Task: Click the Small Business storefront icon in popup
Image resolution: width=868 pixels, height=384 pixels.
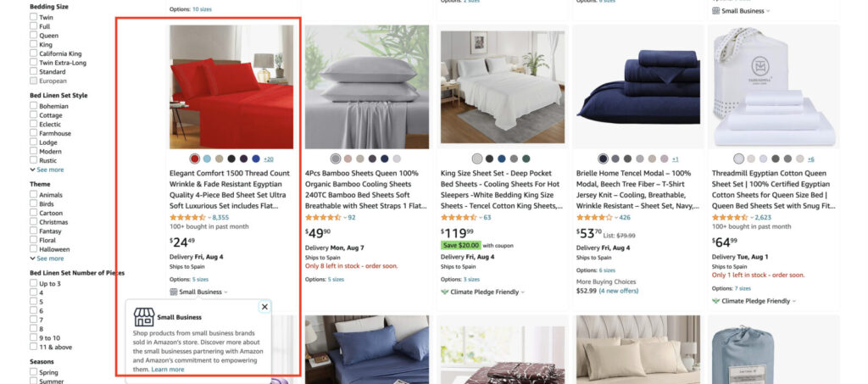Action: pos(144,318)
